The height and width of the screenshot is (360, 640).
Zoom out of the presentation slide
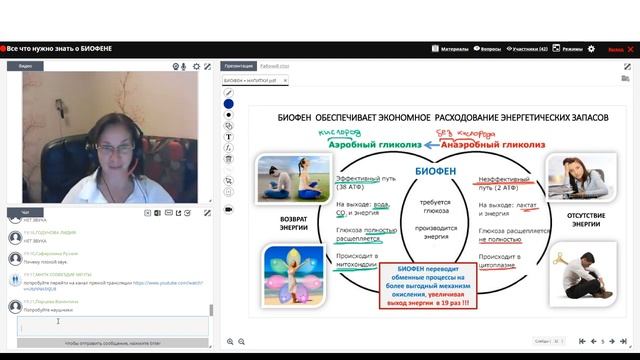pos(242,342)
